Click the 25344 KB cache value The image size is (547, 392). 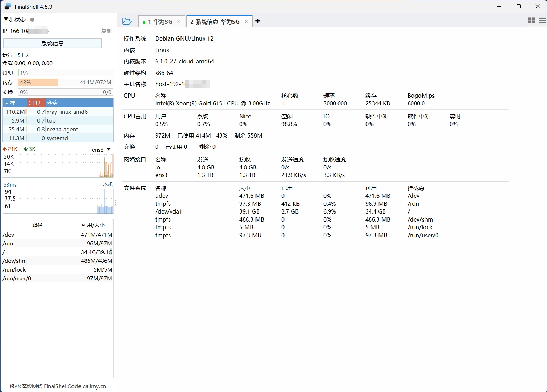click(378, 103)
